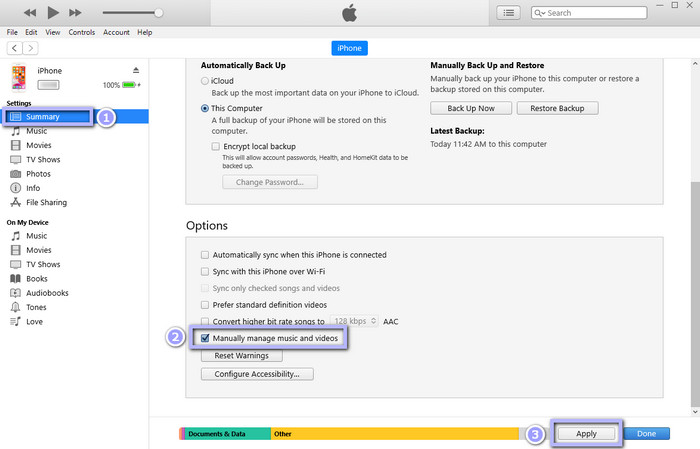Screen dimensions: 700x449
Task: Select This Computer backup radio button
Action: [x=204, y=108]
